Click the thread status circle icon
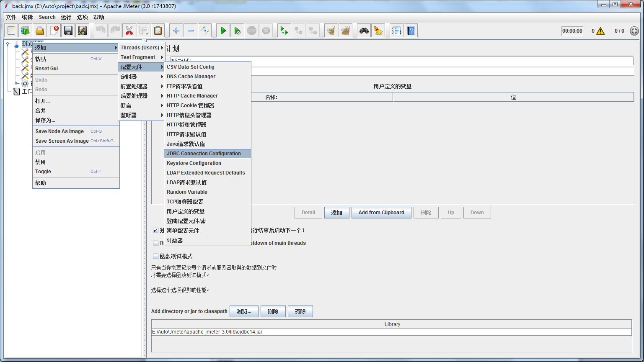 tap(634, 31)
